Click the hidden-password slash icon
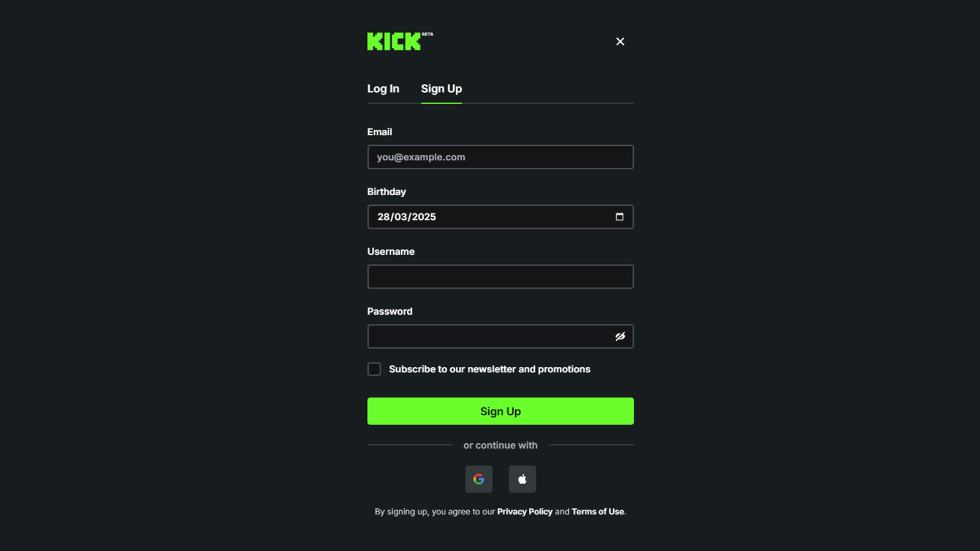The width and height of the screenshot is (980, 551). [x=620, y=336]
